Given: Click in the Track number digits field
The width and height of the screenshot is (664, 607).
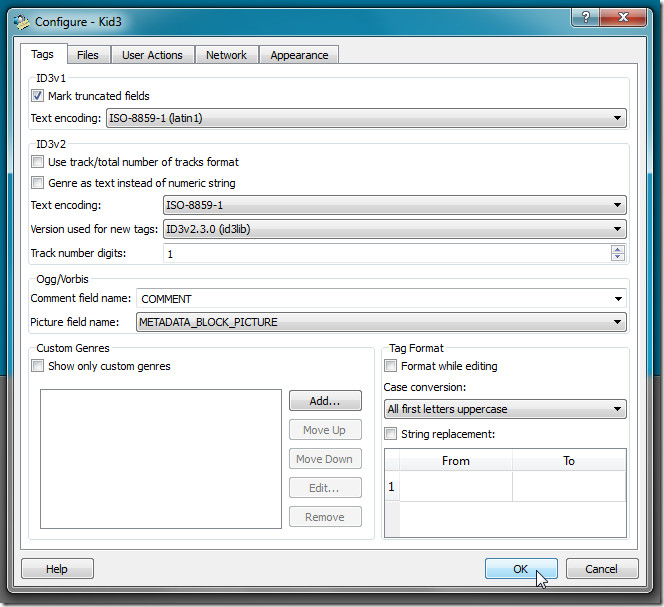Looking at the screenshot, I should (387, 253).
